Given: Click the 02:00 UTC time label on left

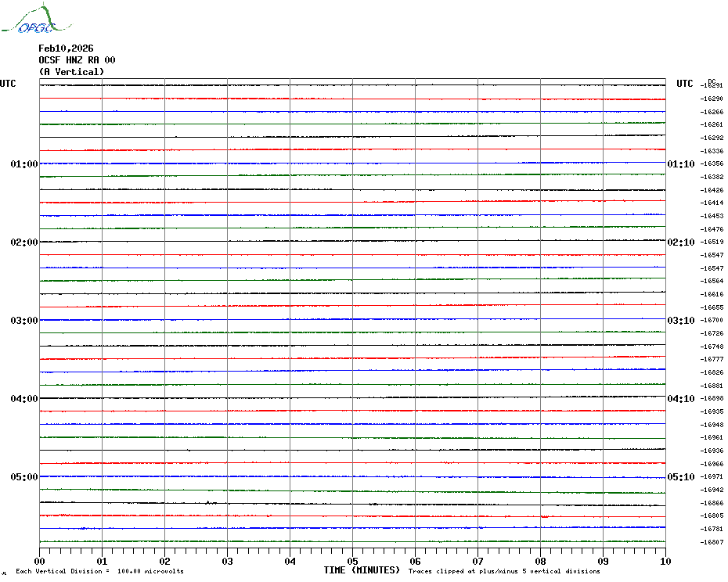Looking at the screenshot, I should click(x=24, y=242).
